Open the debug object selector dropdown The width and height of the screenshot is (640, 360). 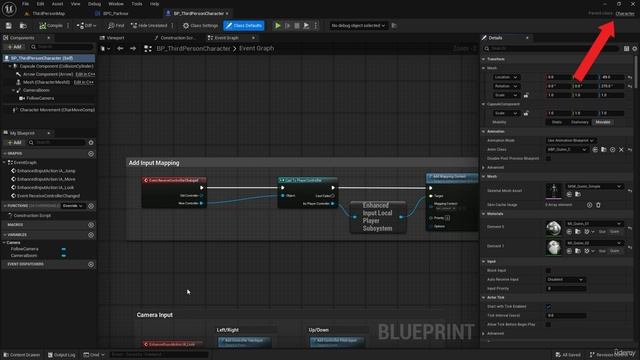coord(358,26)
